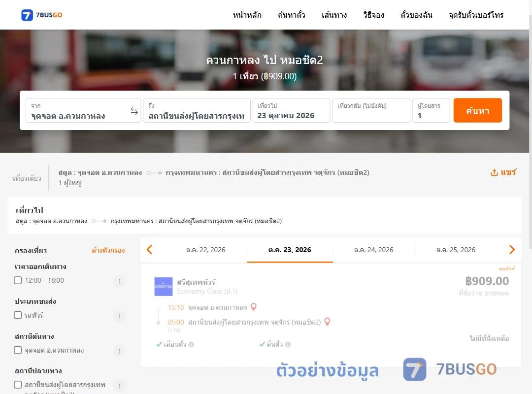The height and width of the screenshot is (394, 532).
Task: Click the ไม่มีที่นั่งเหลือ sold out label
Action: point(489,338)
